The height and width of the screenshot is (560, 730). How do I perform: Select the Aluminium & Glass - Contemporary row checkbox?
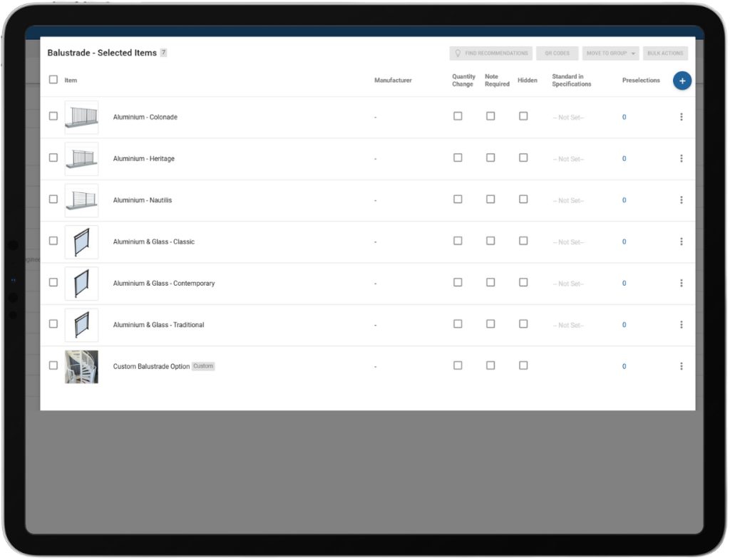point(53,282)
